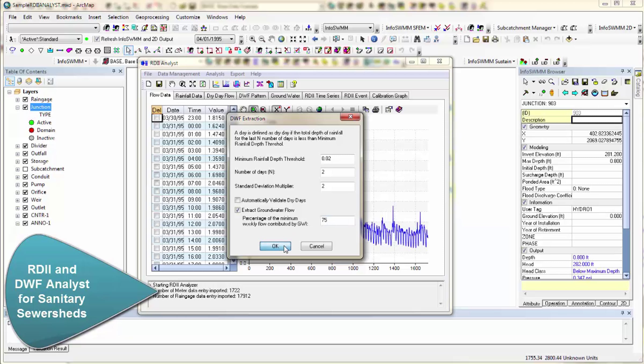Click the ArcMap Open folder icon

click(x=476, y=39)
